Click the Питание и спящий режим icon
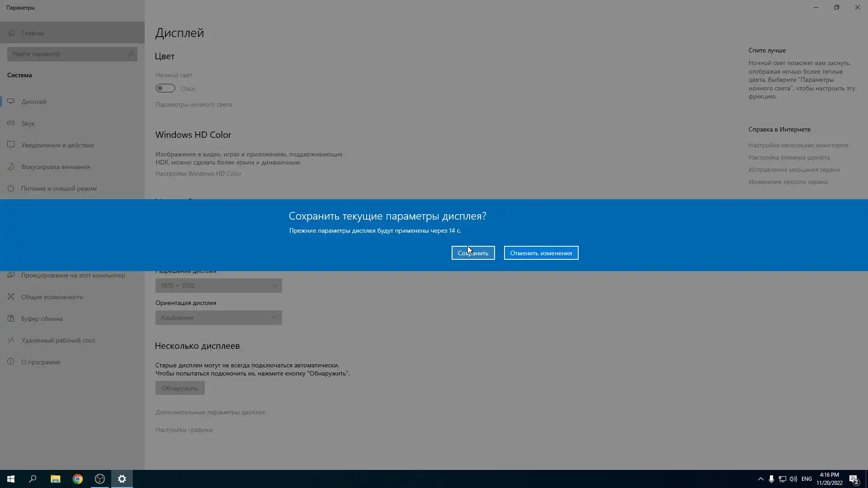 (x=11, y=188)
